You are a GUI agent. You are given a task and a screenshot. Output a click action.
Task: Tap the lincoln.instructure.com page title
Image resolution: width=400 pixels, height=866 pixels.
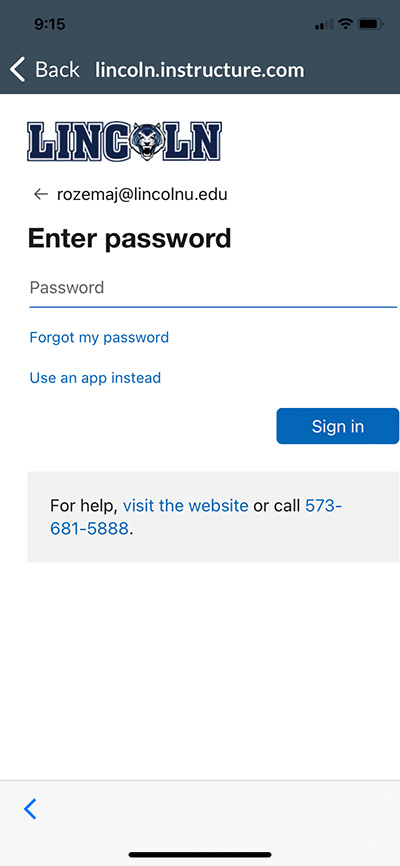coord(199,70)
